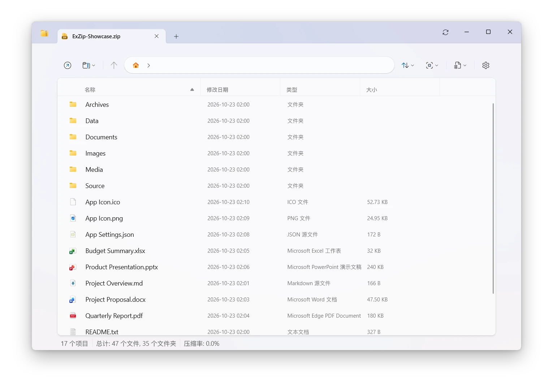Click the Markdown icon for Project Overview.md
Viewport: 553px width, 392px height.
pos(73,283)
